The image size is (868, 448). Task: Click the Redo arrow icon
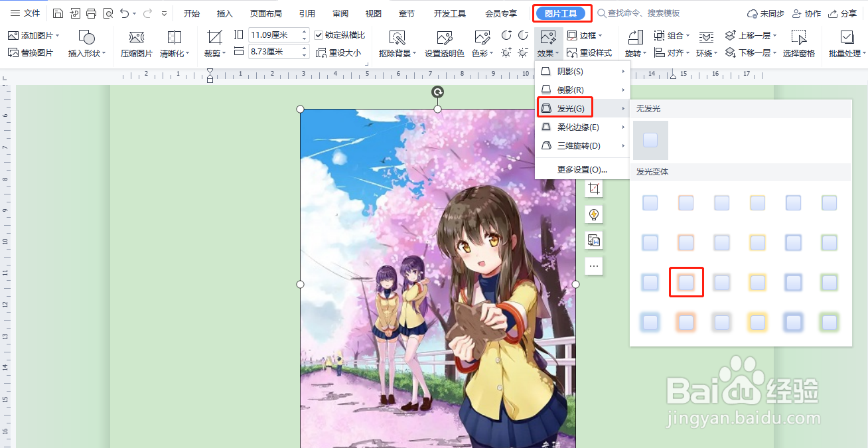pos(147,13)
